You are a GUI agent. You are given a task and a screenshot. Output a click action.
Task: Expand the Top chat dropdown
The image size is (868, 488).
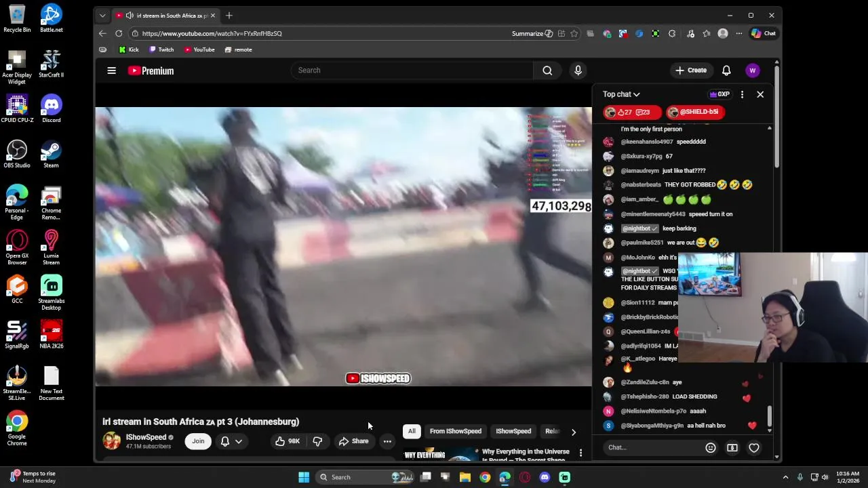pos(621,94)
